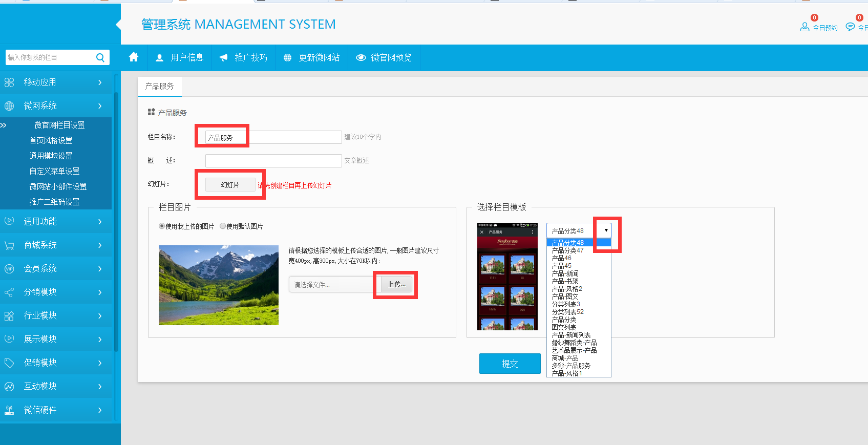Click the 商城系统 shopping cart icon
This screenshot has height=445, width=868.
[9, 245]
